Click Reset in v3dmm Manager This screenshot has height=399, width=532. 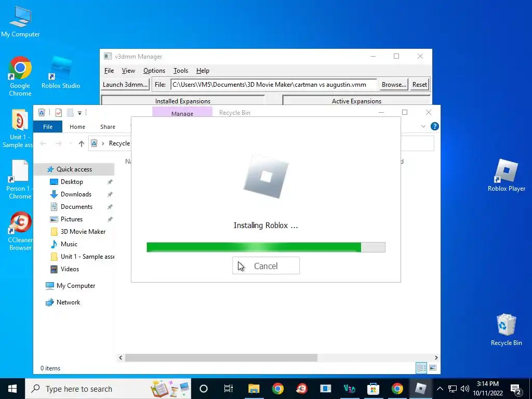[x=420, y=85]
